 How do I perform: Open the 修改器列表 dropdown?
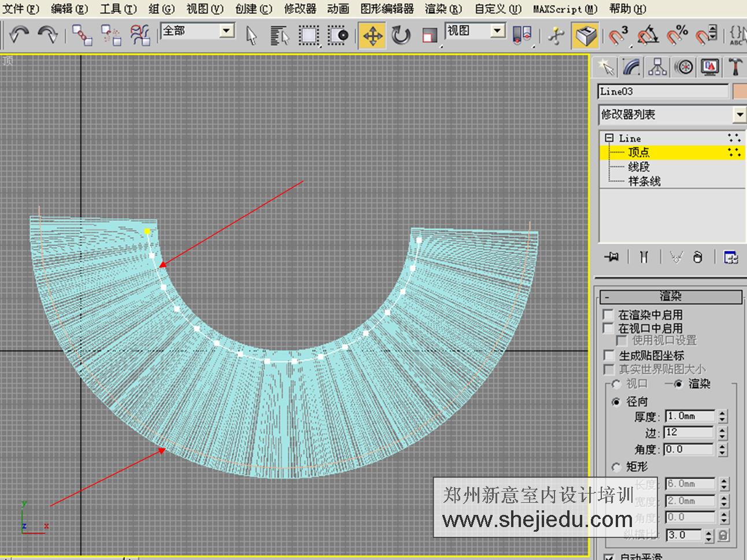point(740,115)
